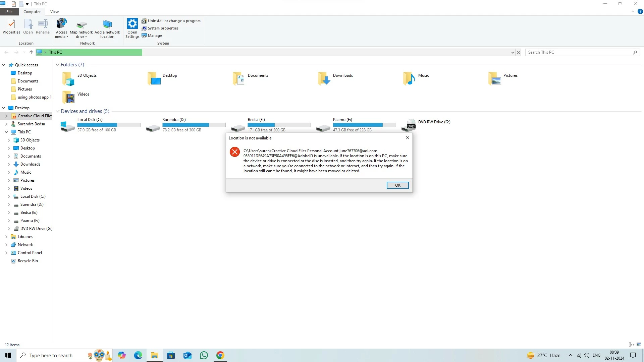Open WhatsApp from the taskbar
Viewport: 644px width, 362px height.
click(204, 355)
